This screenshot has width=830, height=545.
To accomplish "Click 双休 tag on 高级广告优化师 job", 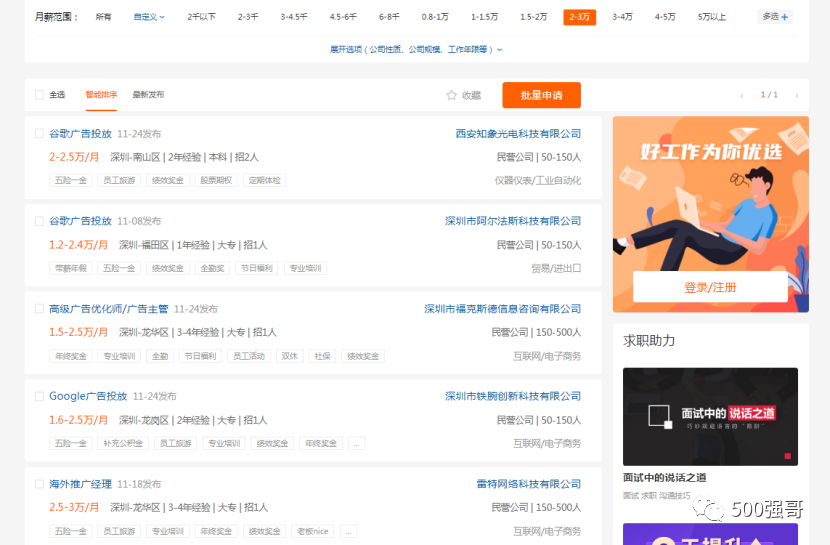I will (x=290, y=356).
